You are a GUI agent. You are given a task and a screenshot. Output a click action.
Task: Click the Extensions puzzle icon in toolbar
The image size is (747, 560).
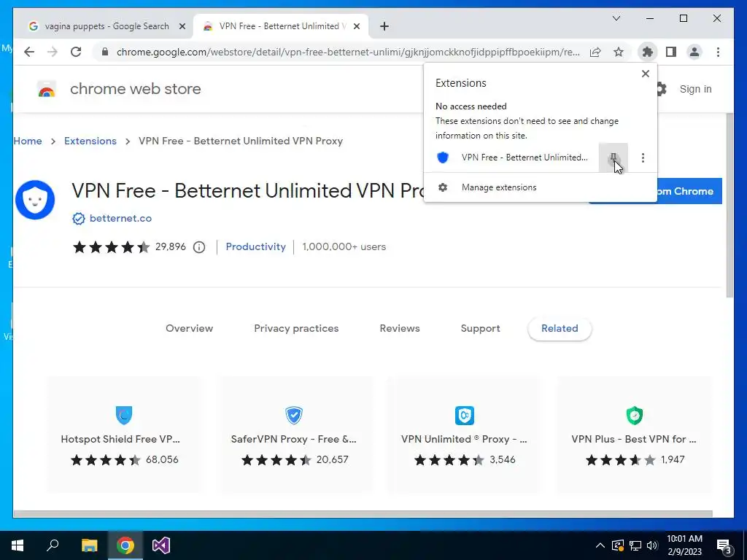tap(647, 52)
